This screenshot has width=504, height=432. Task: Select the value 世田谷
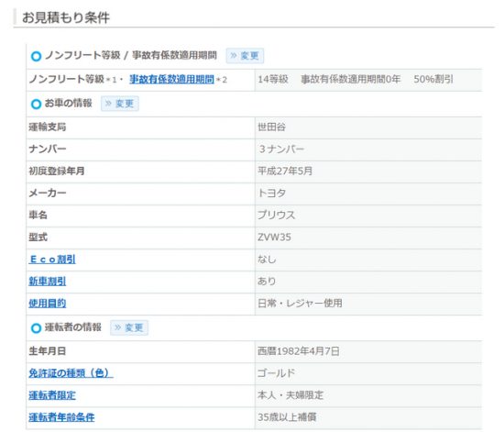(271, 127)
